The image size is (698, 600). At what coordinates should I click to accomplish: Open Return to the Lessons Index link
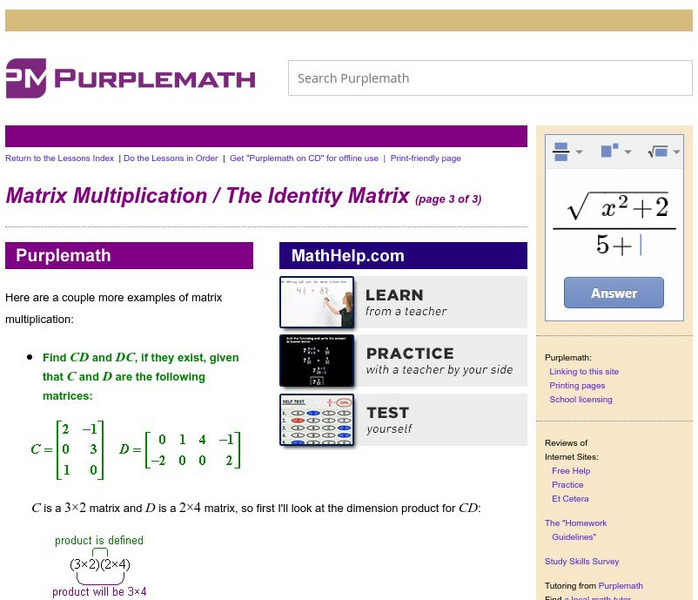(x=60, y=158)
